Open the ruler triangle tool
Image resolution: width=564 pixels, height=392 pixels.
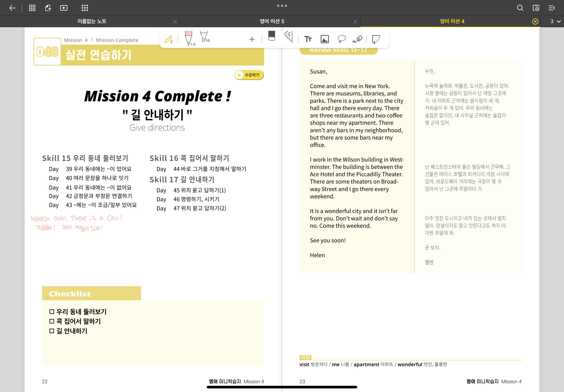[288, 37]
